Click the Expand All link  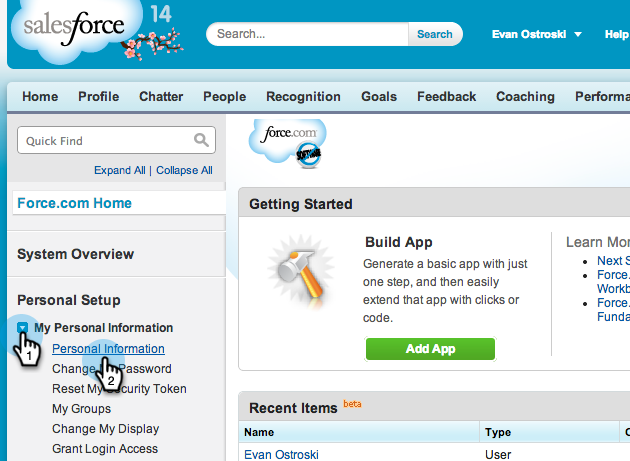120,170
